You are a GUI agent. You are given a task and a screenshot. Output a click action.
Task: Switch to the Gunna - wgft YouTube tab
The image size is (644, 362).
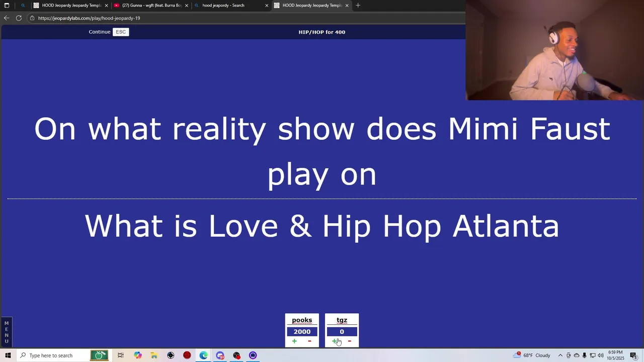151,6
